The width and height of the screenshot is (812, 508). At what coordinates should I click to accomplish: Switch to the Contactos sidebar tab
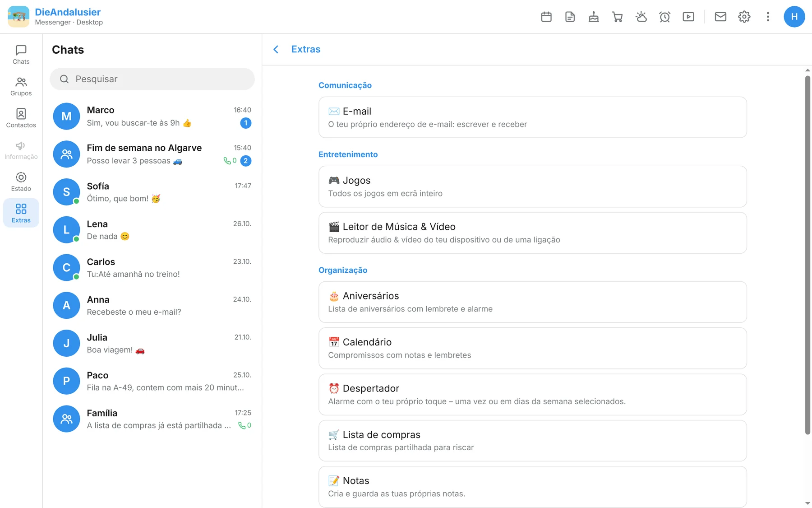[x=21, y=118]
